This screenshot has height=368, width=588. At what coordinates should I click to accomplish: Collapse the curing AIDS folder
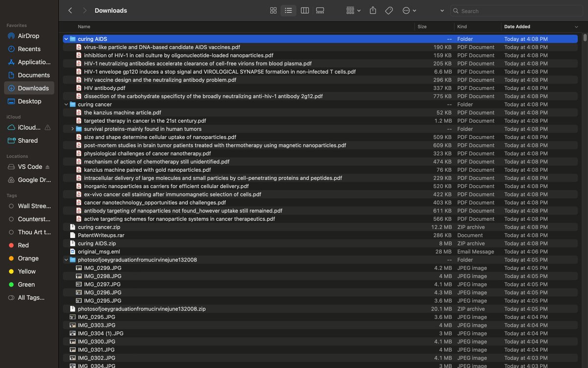coord(66,39)
